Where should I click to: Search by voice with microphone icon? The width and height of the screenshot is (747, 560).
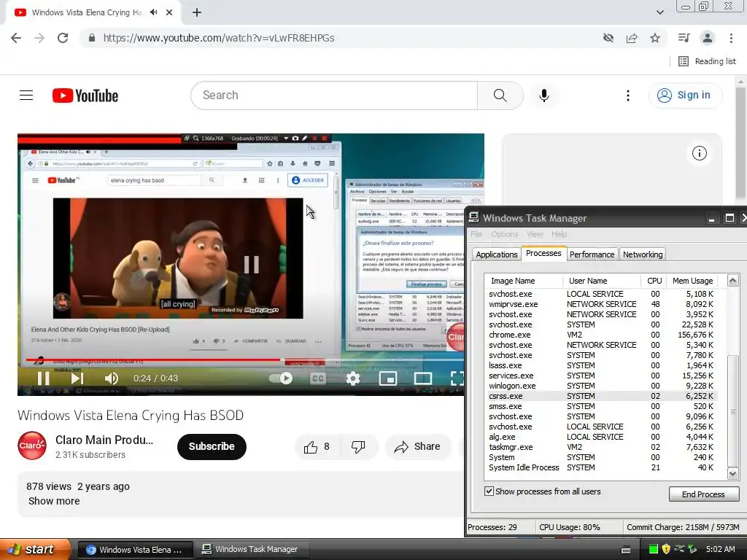(544, 96)
